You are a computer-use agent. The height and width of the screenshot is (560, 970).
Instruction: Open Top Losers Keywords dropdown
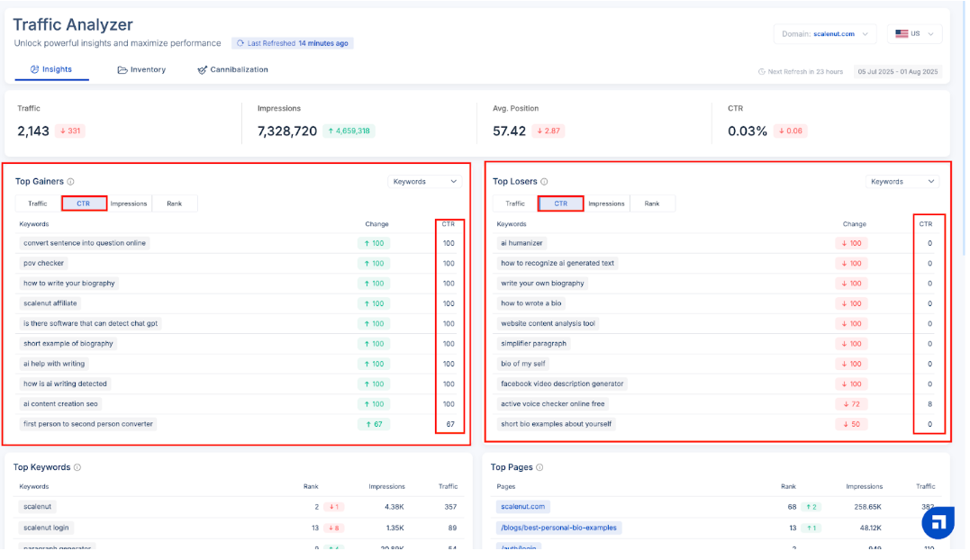coord(902,182)
